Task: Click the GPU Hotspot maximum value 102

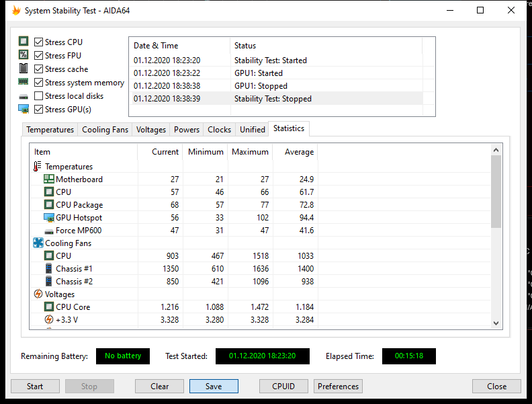Action: point(263,218)
